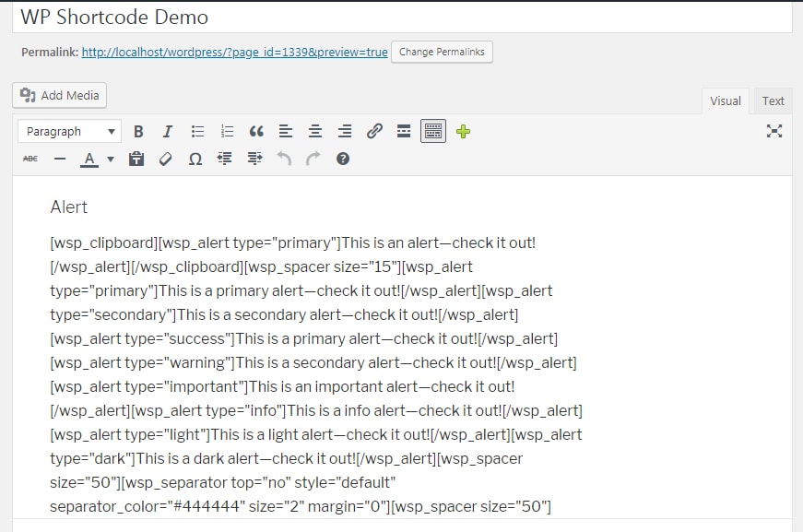Click the green plus shortcode icon
The height and width of the screenshot is (532, 803).
pos(463,132)
